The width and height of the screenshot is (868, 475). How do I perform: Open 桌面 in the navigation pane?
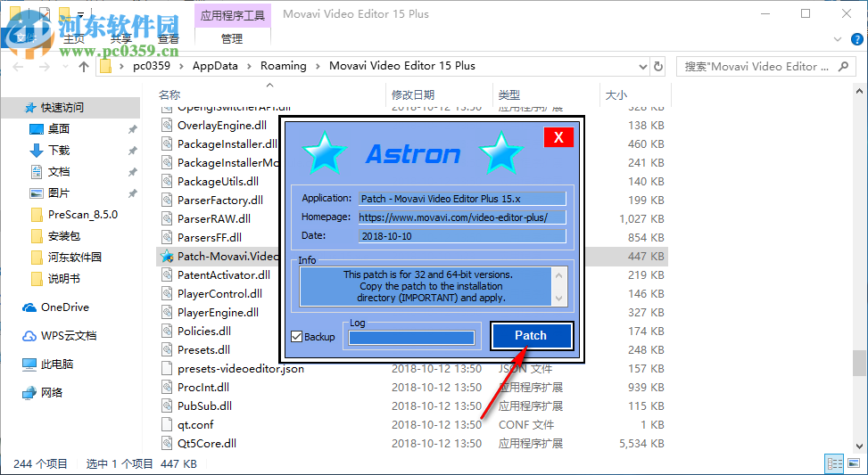coord(59,129)
